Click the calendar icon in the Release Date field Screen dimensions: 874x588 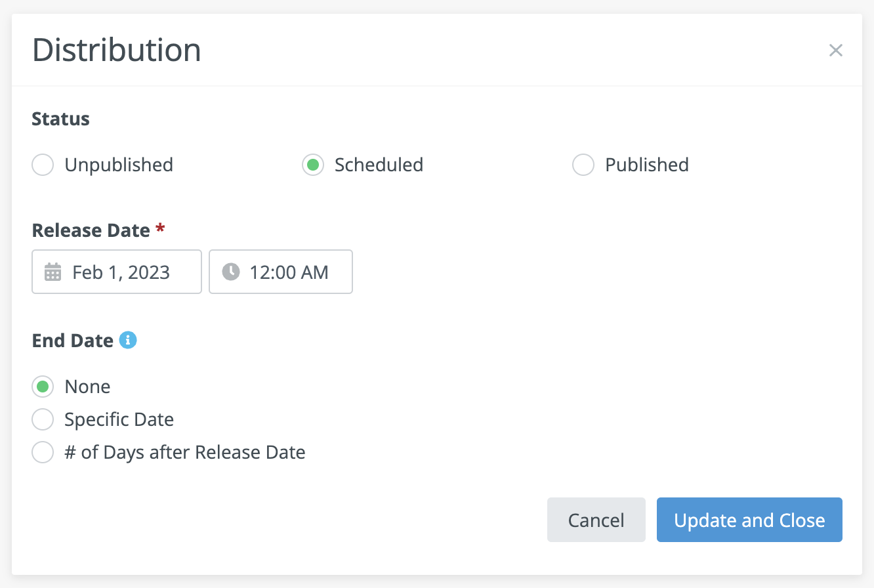[x=52, y=272]
